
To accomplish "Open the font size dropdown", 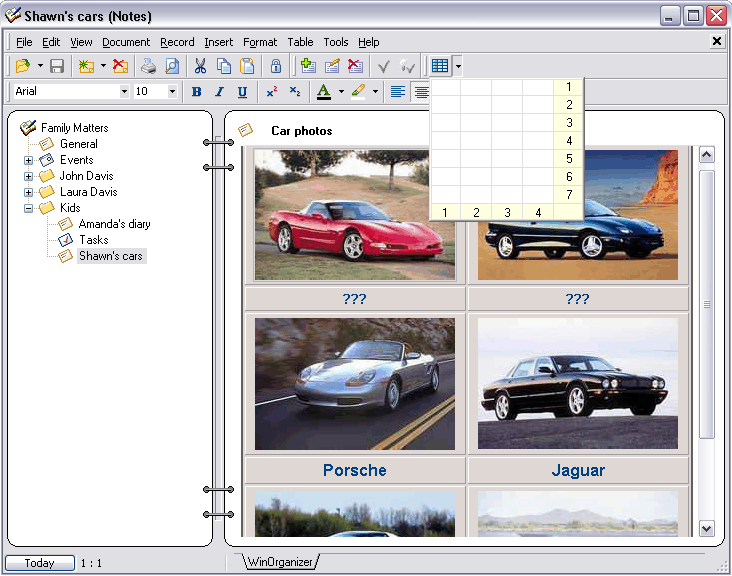I will pyautogui.click(x=172, y=92).
